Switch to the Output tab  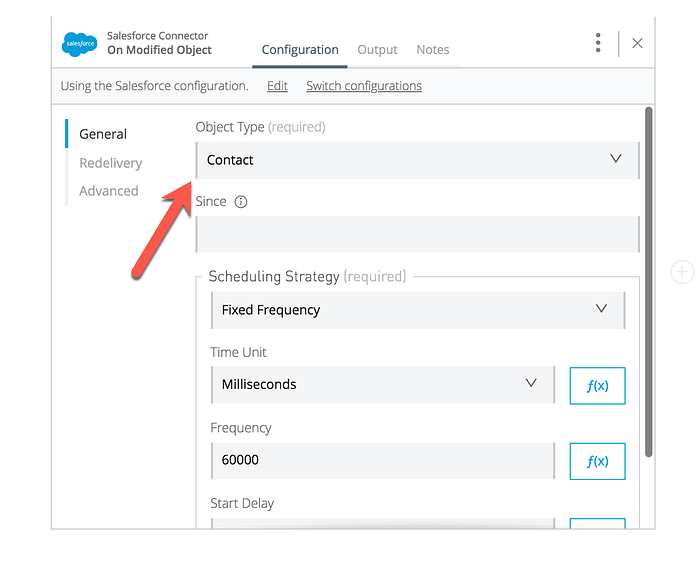click(377, 50)
